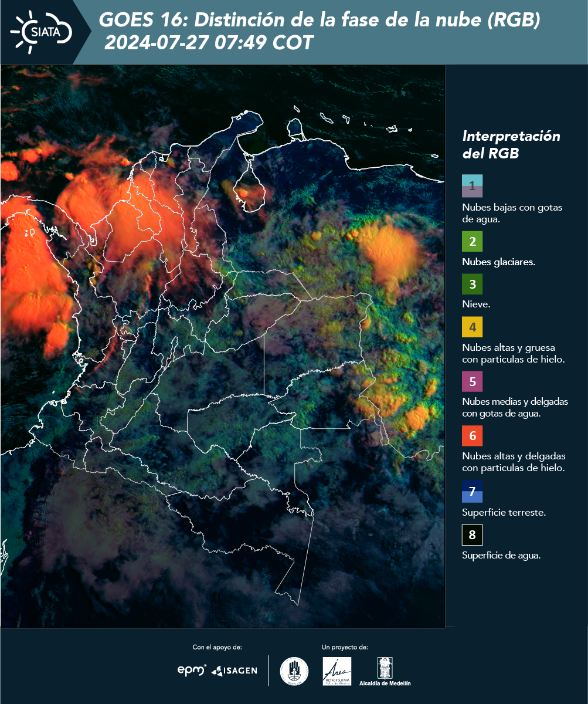Viewport: 588px width, 704px height.
Task: Click the ISAGEN logo
Action: tap(234, 670)
